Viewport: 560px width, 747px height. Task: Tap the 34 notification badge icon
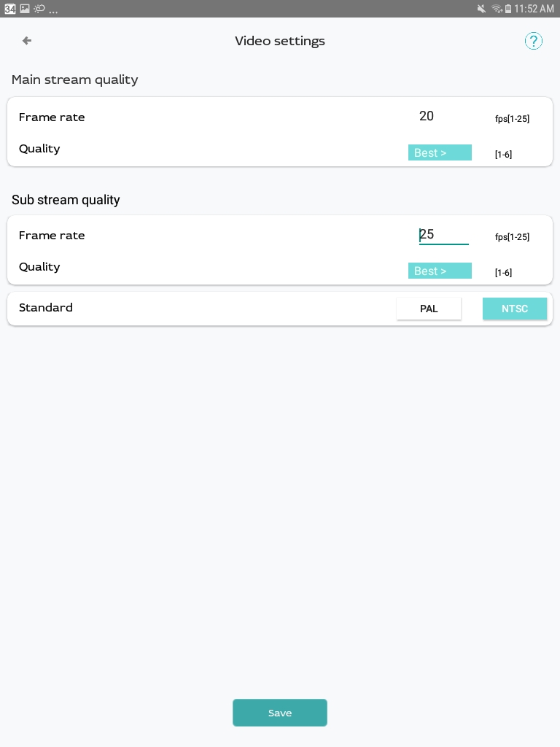click(x=9, y=9)
